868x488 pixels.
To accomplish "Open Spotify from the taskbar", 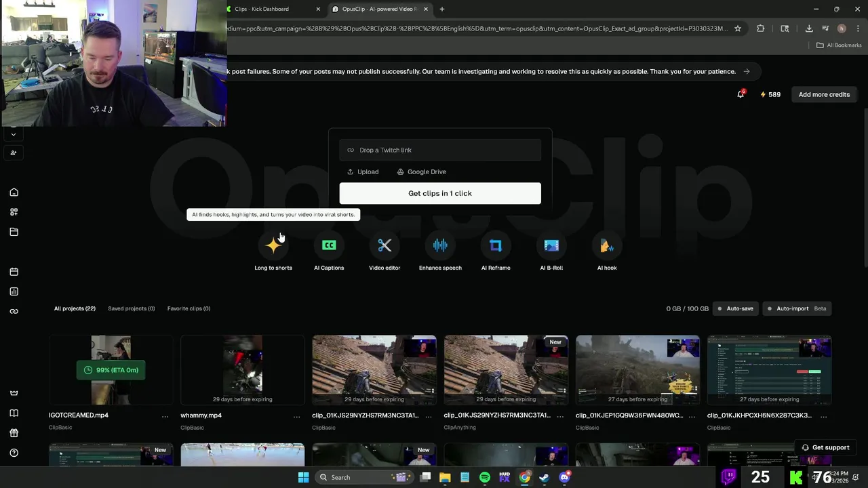I will pyautogui.click(x=485, y=477).
